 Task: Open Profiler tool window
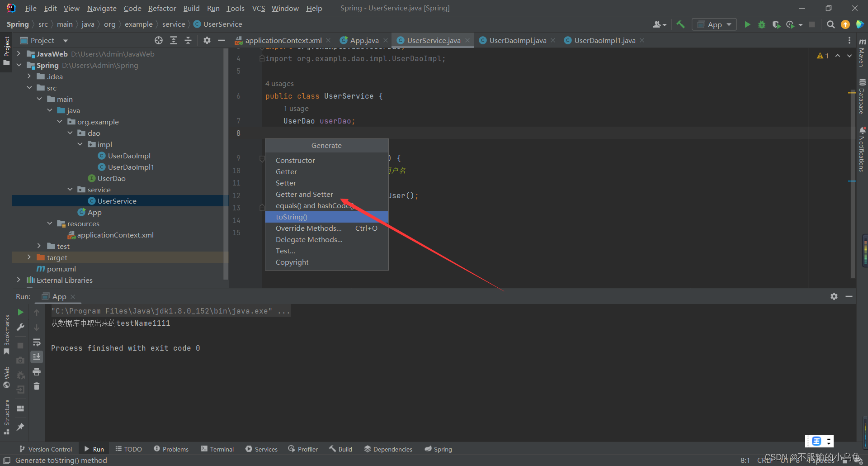[303, 449]
